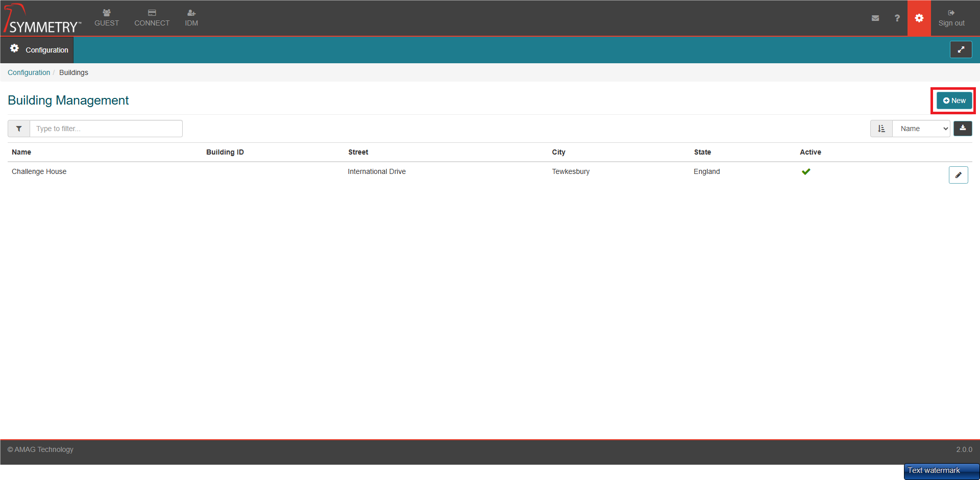Click the mail envelope icon
This screenshot has height=480, width=980.
[x=875, y=18]
